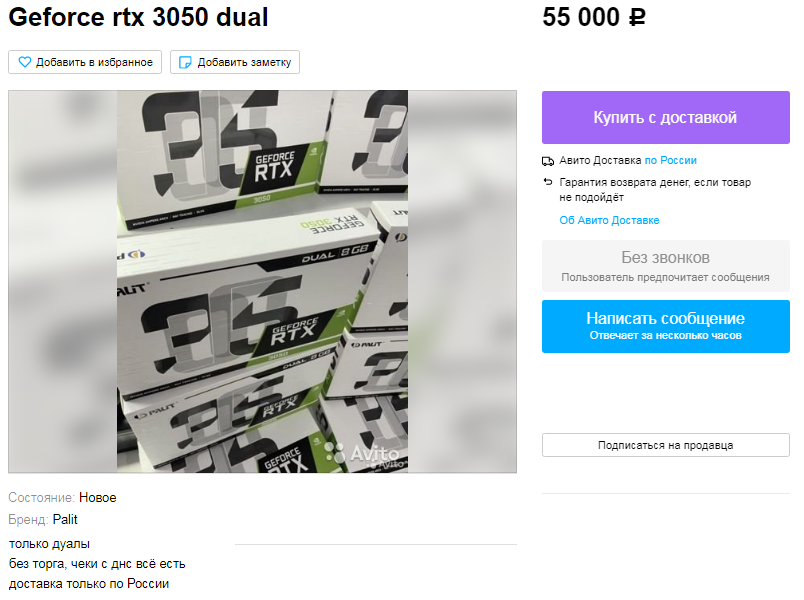The height and width of the screenshot is (600, 804).
Task: Open the Добавить заметку note button
Action: [x=235, y=62]
